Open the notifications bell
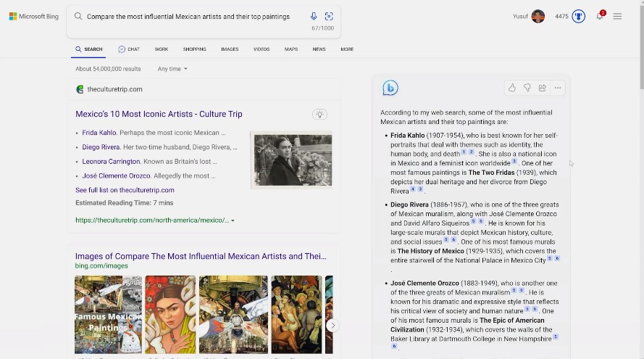644x359 pixels. click(600, 16)
